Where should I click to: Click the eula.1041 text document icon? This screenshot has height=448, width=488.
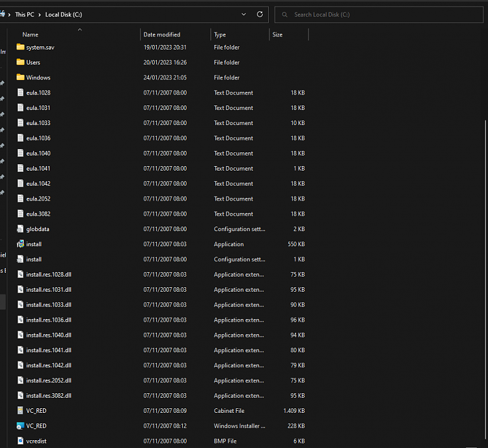coord(20,168)
